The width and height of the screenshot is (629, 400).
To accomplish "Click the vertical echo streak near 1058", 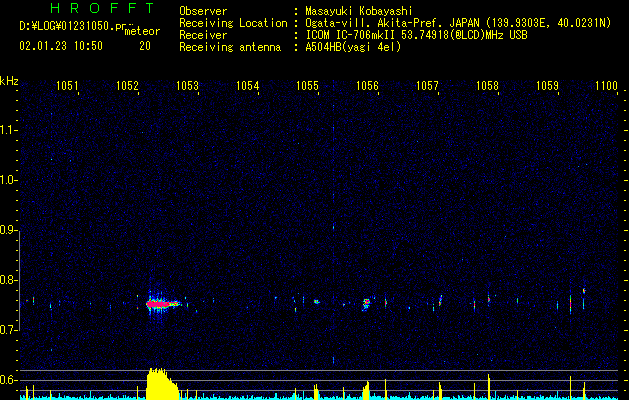I will tap(489, 299).
